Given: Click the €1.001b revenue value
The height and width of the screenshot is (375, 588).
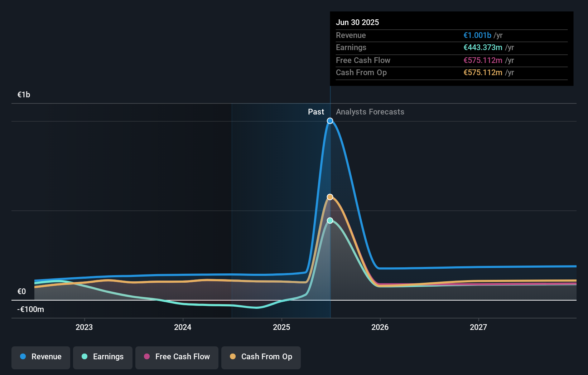Looking at the screenshot, I should 477,35.
